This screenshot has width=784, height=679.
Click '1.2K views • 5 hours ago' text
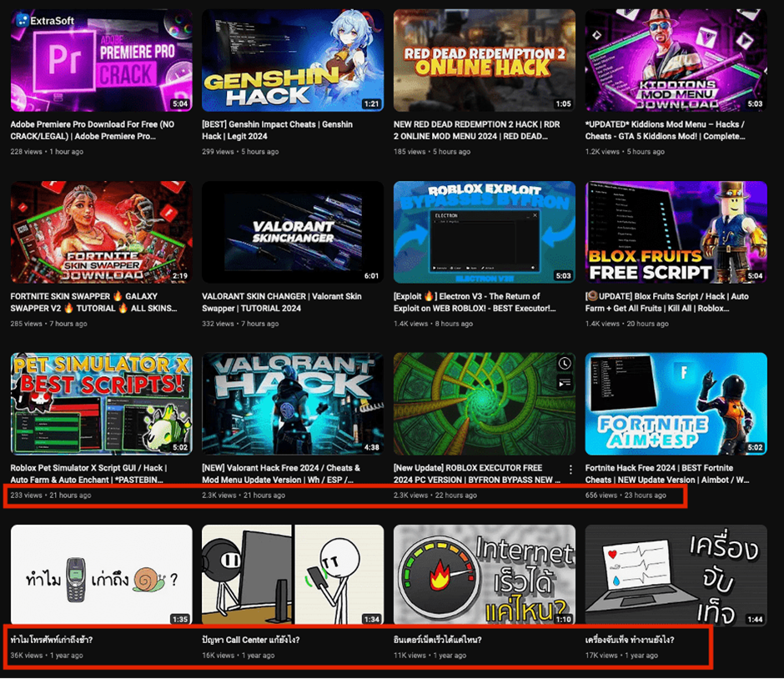click(625, 152)
